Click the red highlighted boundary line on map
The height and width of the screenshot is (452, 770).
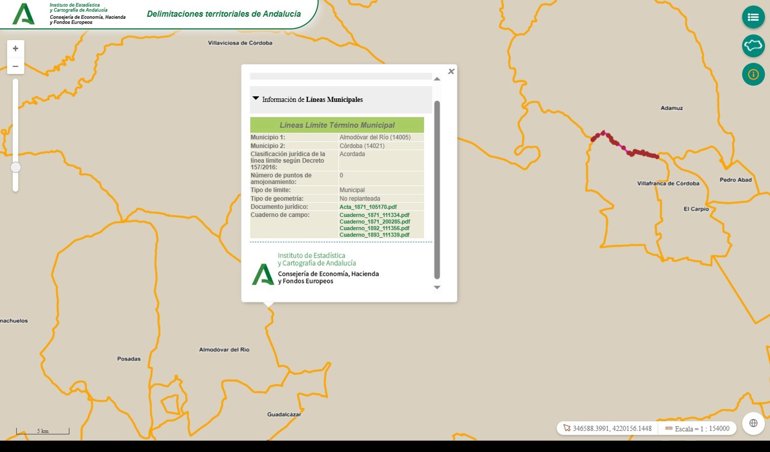click(625, 147)
